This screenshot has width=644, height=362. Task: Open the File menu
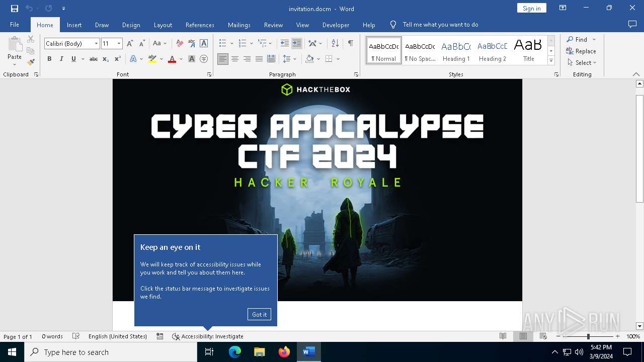click(x=15, y=25)
